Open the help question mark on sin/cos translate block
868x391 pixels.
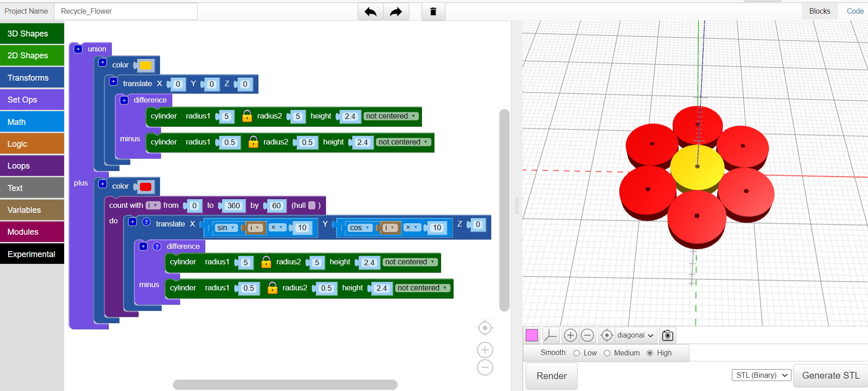[x=146, y=222]
